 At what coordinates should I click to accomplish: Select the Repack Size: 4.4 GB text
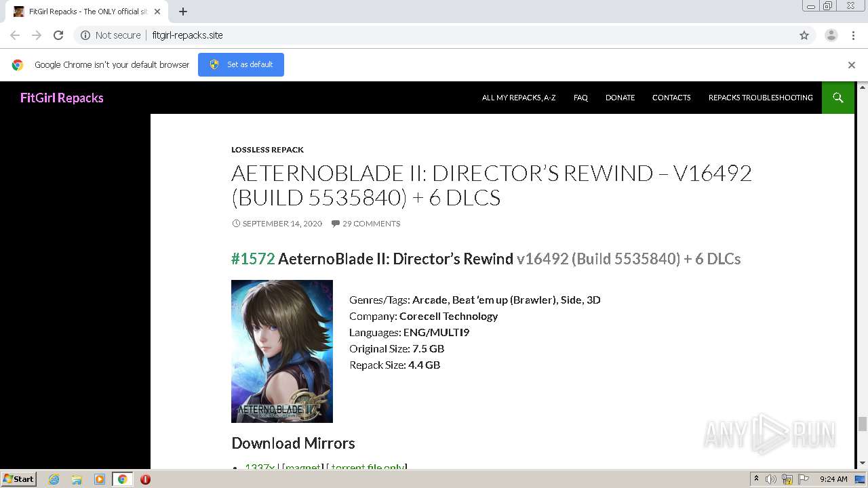tap(395, 365)
